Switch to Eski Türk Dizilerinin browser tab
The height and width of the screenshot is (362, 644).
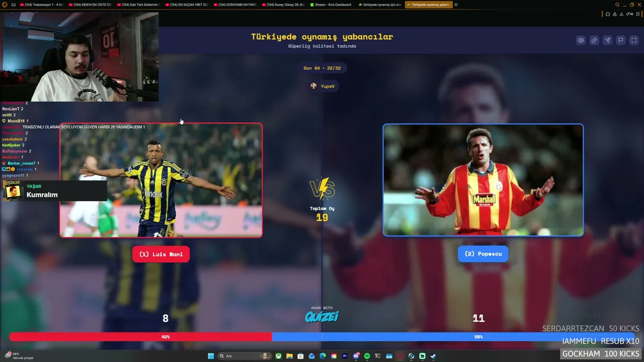pyautogui.click(x=138, y=5)
